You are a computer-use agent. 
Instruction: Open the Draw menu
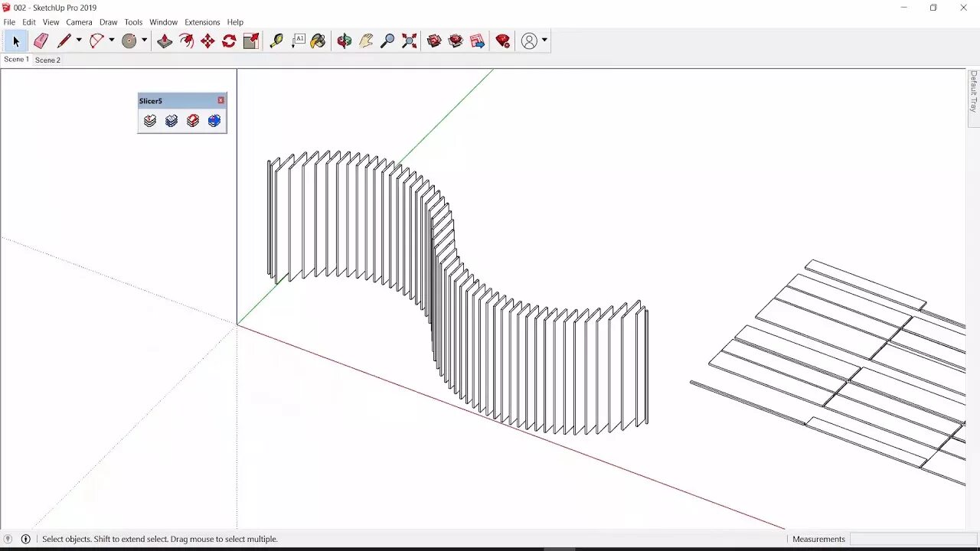coord(109,22)
